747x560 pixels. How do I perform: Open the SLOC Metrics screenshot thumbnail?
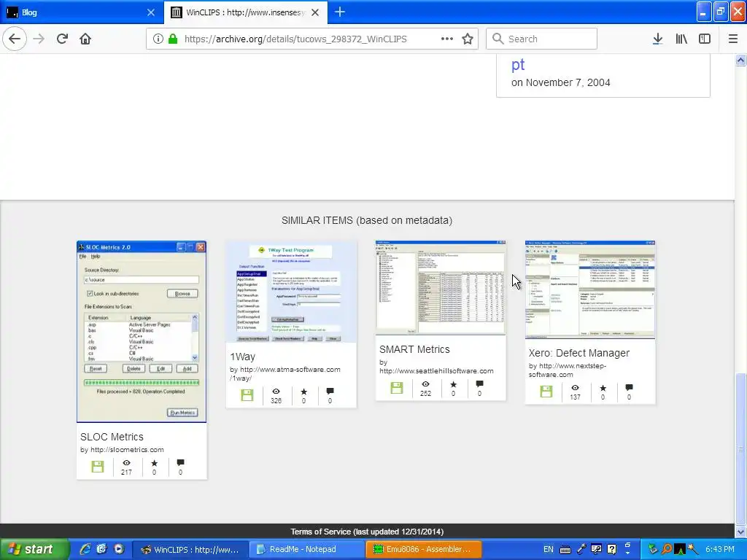(x=142, y=332)
